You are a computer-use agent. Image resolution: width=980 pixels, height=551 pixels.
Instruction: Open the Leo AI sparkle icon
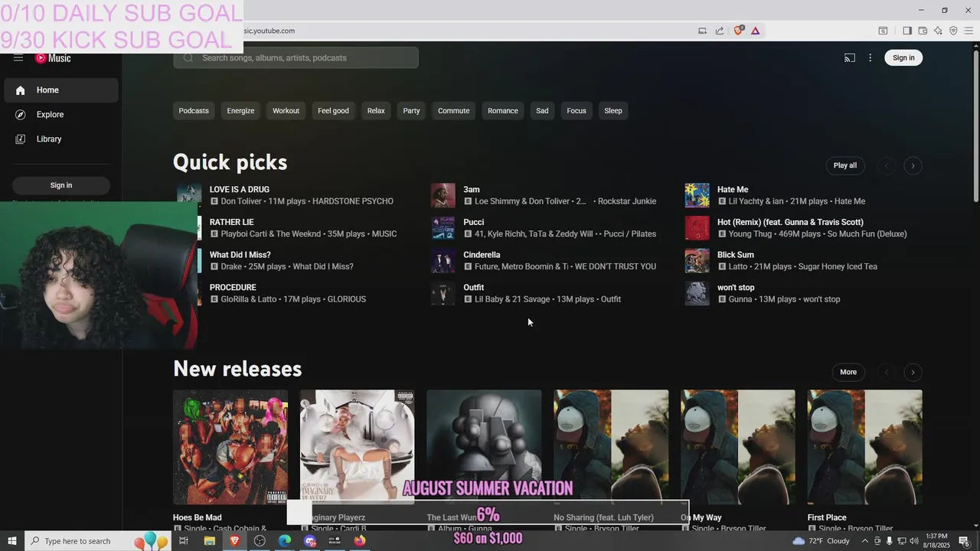tap(938, 31)
